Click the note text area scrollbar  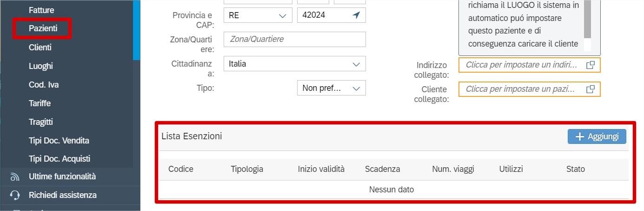coord(587,19)
